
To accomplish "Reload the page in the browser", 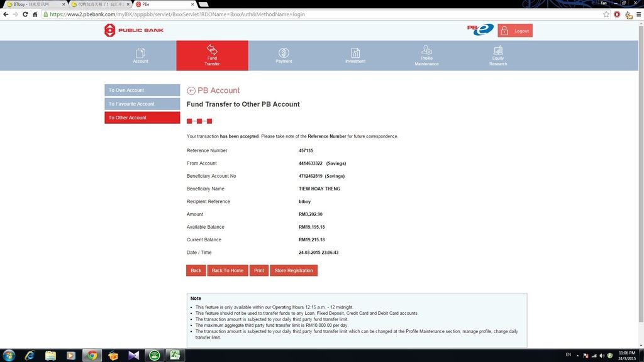I will tap(26, 14).
